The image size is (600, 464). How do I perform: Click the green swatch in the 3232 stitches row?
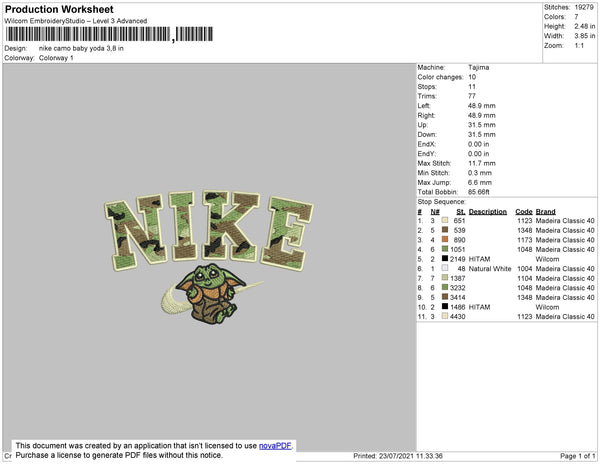click(x=445, y=287)
